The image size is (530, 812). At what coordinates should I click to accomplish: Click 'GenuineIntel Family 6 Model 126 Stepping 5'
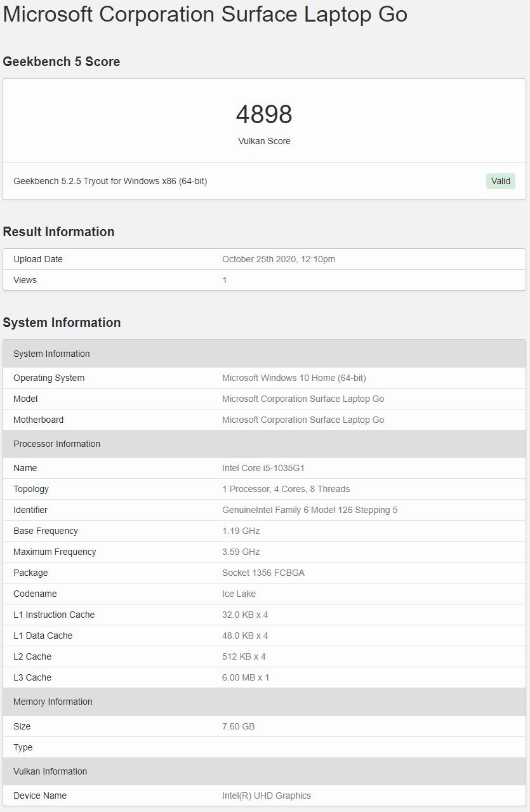(x=310, y=510)
